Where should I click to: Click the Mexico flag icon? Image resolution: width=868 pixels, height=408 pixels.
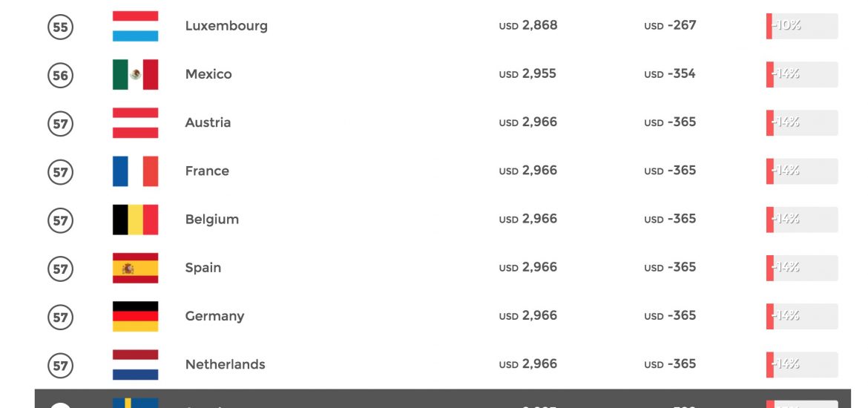point(135,74)
